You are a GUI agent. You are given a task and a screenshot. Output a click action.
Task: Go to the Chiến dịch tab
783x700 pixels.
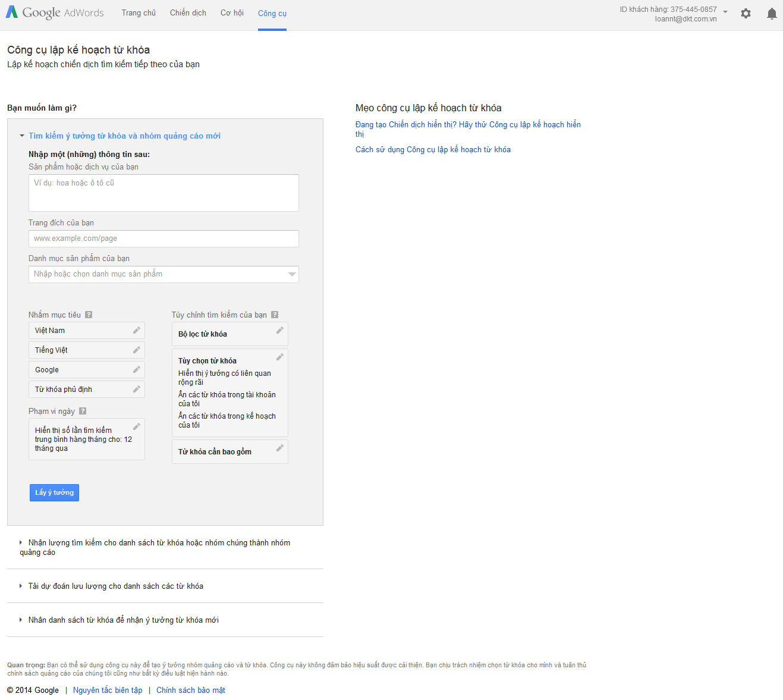(188, 13)
